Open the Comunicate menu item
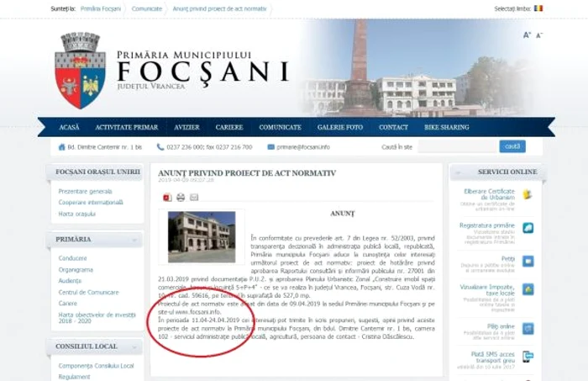The width and height of the screenshot is (588, 381). pyautogui.click(x=280, y=127)
